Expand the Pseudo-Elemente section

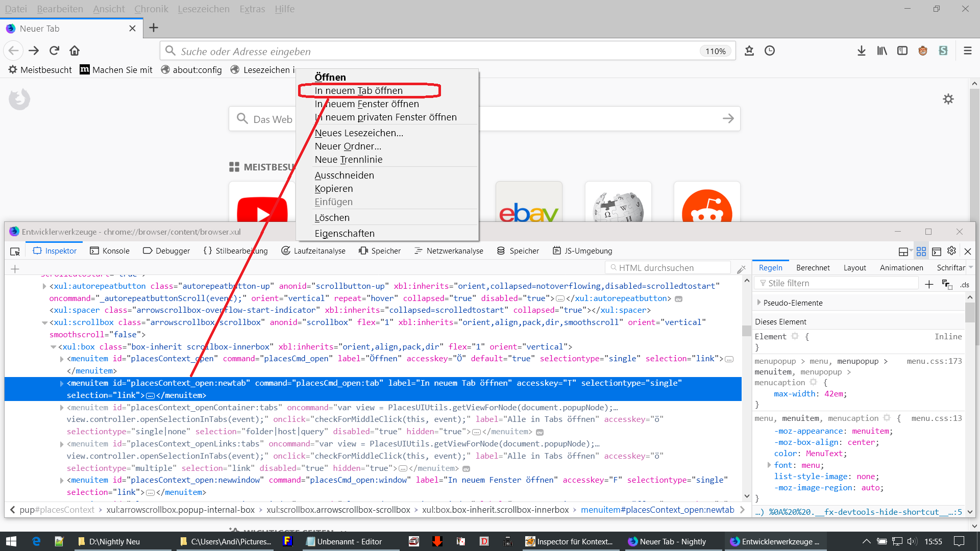point(759,303)
